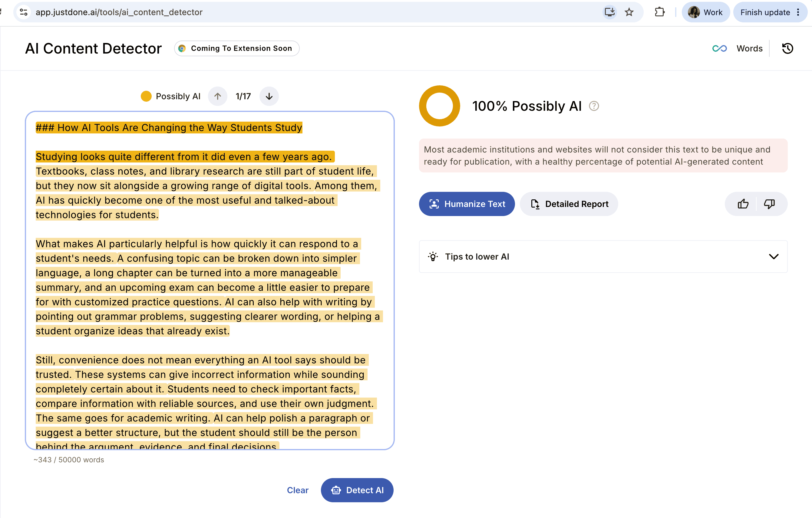This screenshot has width=812, height=518.
Task: Open Chrome three-dot menu
Action: click(798, 12)
